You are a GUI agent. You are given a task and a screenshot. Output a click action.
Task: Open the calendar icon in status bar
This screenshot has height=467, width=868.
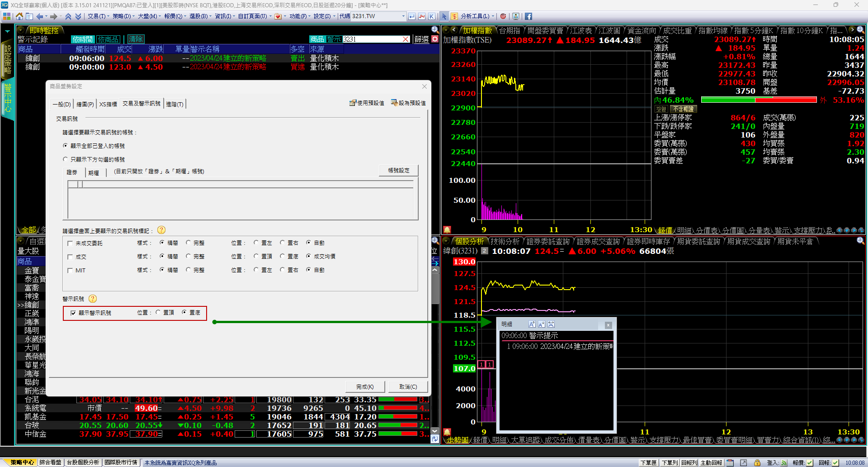click(730, 462)
